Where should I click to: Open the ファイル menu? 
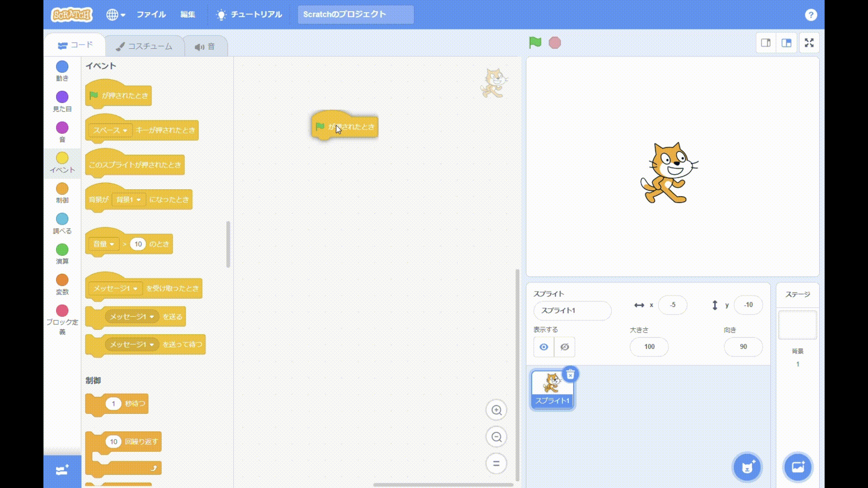click(151, 14)
